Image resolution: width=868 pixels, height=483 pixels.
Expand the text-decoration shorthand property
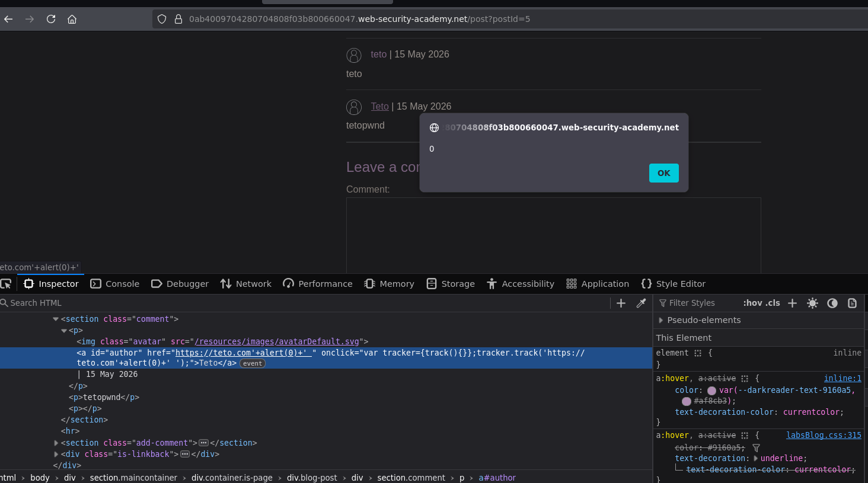755,458
